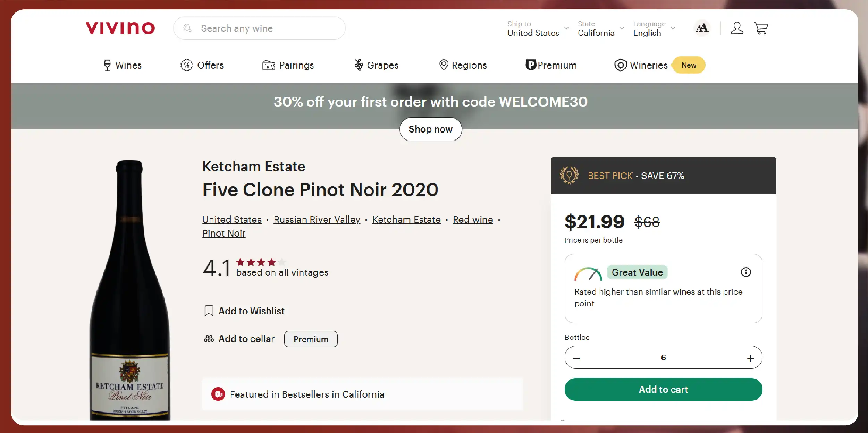Follow the Russian River Valley link

coord(317,220)
